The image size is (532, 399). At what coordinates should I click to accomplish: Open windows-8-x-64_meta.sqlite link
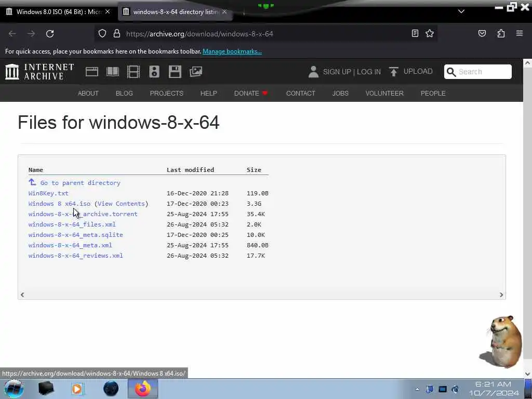[x=76, y=235]
